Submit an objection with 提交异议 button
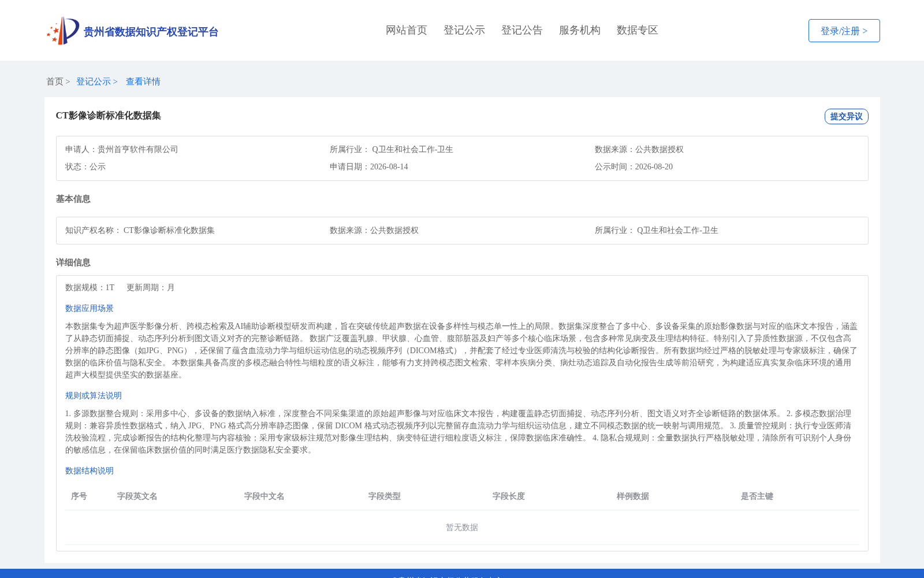The width and height of the screenshot is (924, 578). [847, 116]
